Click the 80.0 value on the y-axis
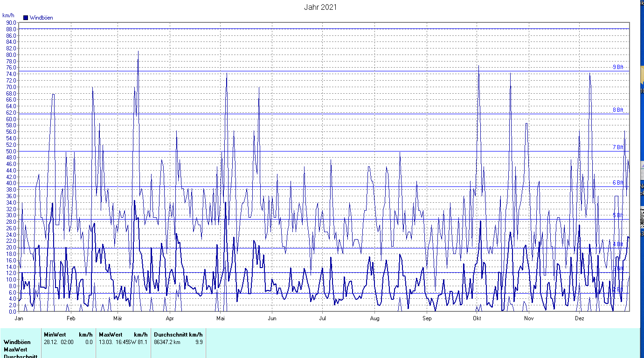 11,55
